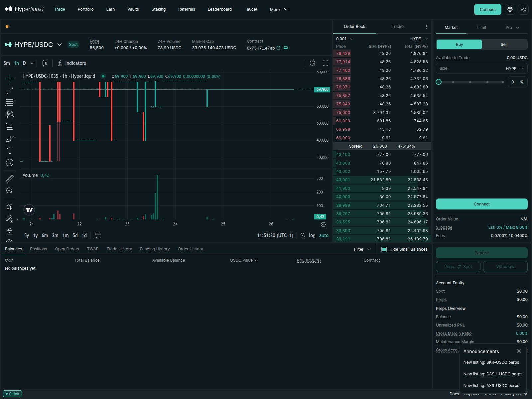
Task: Click the size percentage slider handle
Action: [439, 82]
